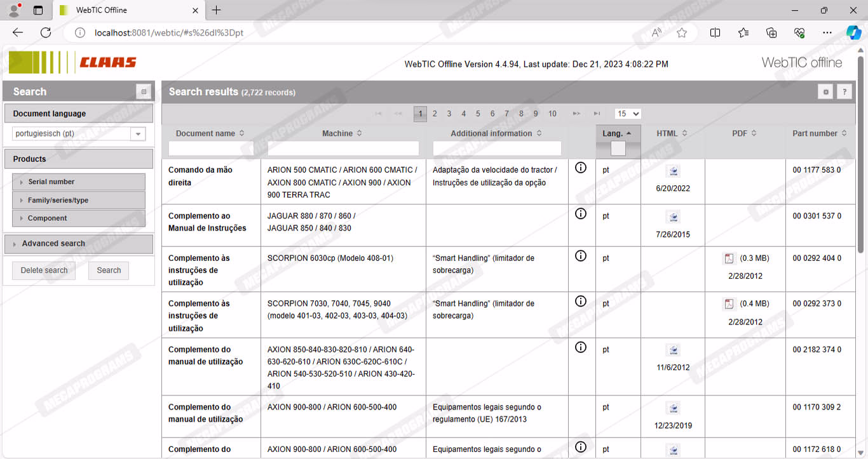
Task: Add page to browser favorites star
Action: coord(682,33)
